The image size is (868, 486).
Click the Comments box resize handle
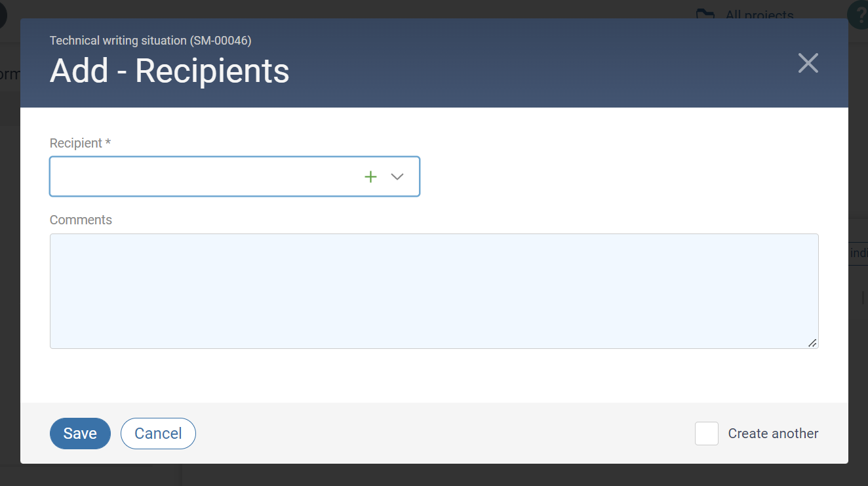pyautogui.click(x=812, y=343)
